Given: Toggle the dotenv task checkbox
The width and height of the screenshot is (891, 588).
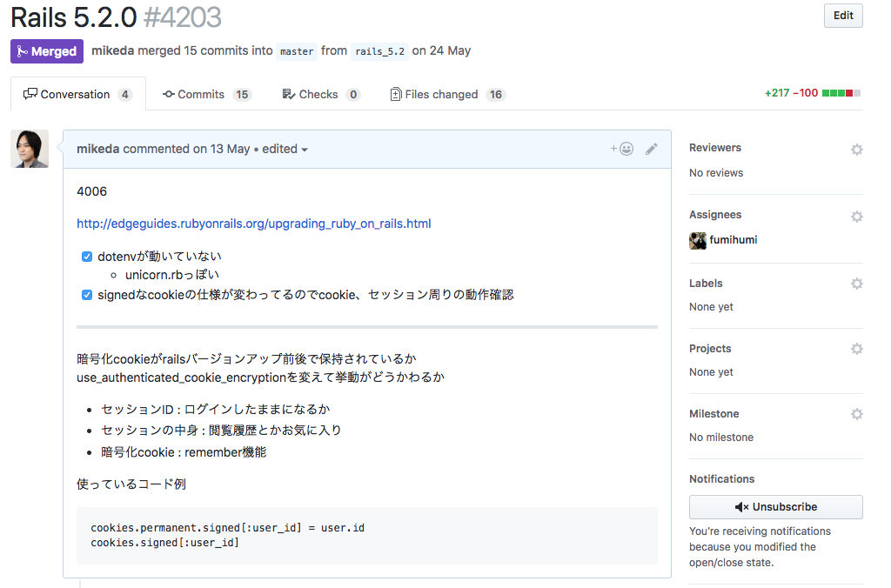Looking at the screenshot, I should [x=87, y=257].
